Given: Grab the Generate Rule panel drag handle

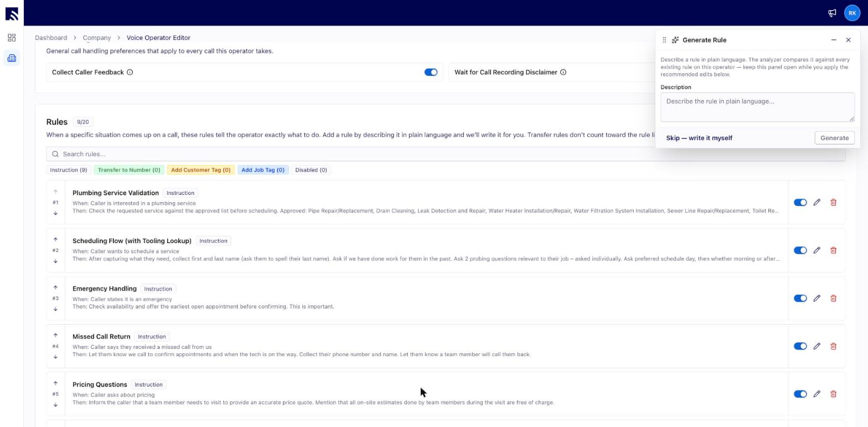Looking at the screenshot, I should 664,40.
